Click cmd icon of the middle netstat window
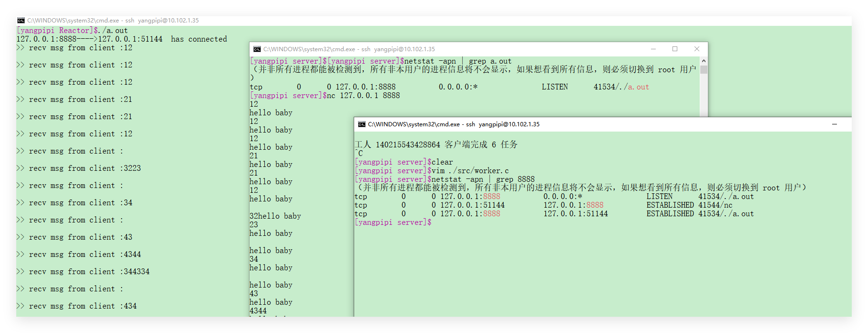This screenshot has width=868, height=333. pos(257,49)
